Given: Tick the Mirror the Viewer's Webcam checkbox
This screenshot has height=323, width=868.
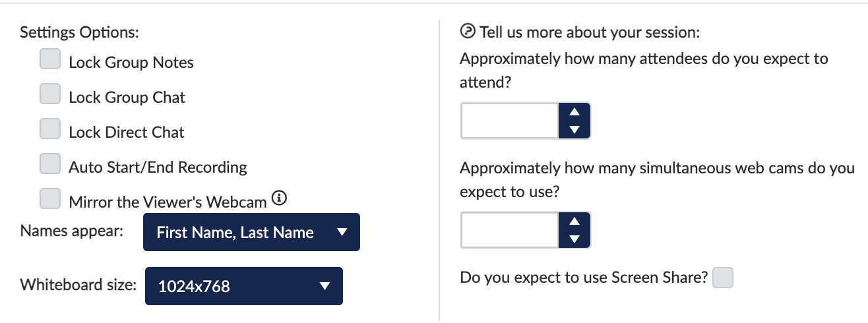Looking at the screenshot, I should tap(50, 198).
